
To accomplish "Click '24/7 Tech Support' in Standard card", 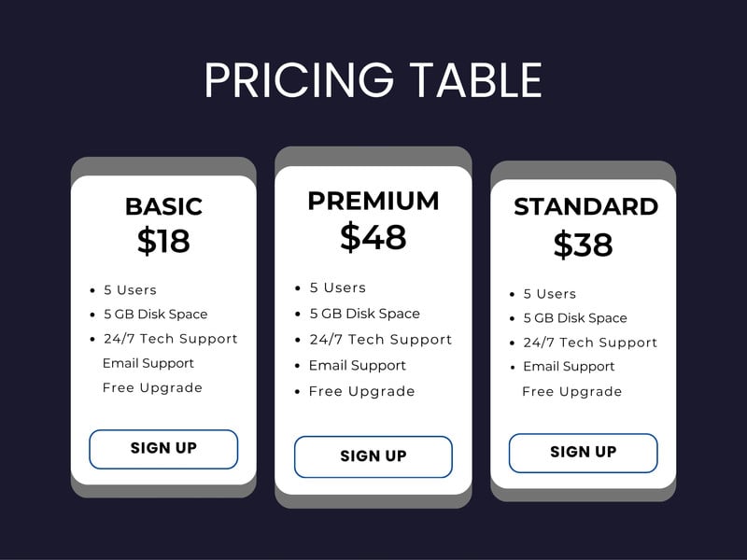I will [590, 343].
